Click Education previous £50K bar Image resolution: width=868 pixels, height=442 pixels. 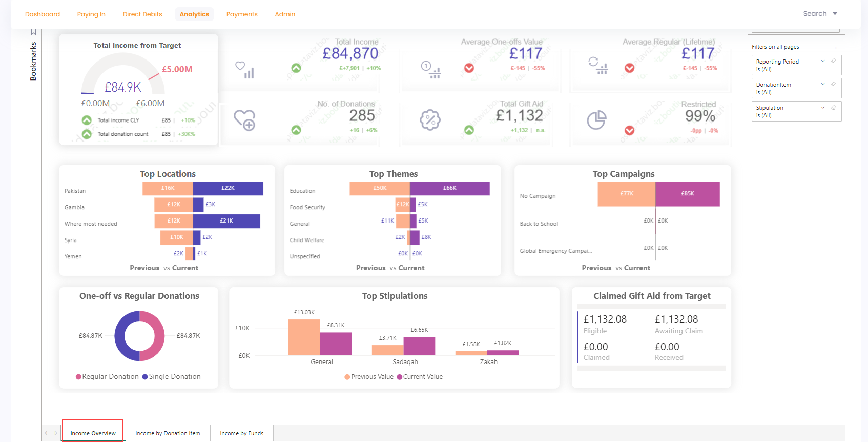point(380,188)
